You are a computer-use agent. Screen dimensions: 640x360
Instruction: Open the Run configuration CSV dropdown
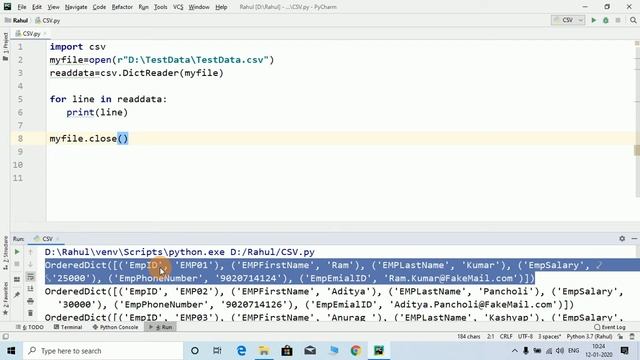tap(568, 20)
